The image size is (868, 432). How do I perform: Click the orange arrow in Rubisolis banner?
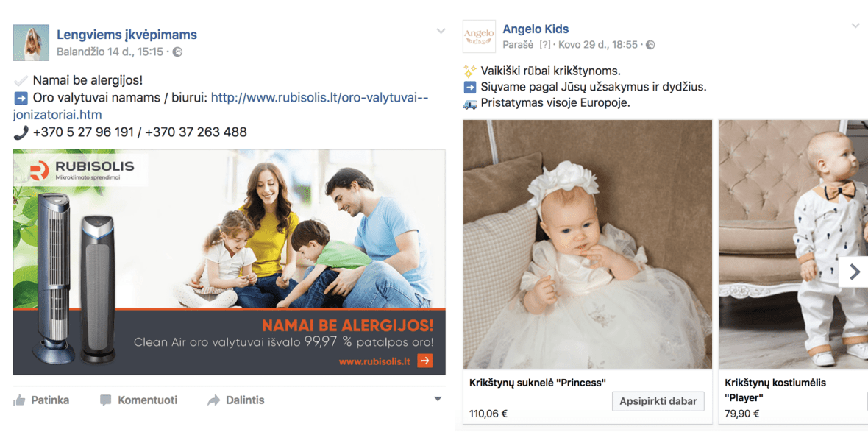pos(425,361)
